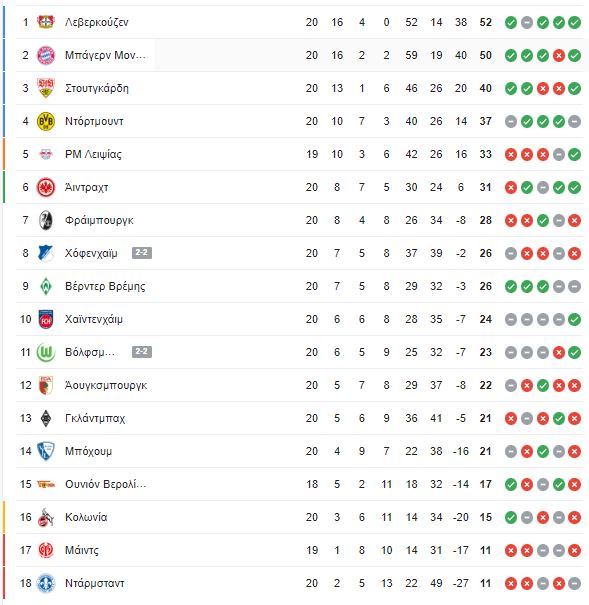Click Χαϊντενχάιμ's green win form indicator
Viewport: 589px width, 605px height.
(574, 319)
